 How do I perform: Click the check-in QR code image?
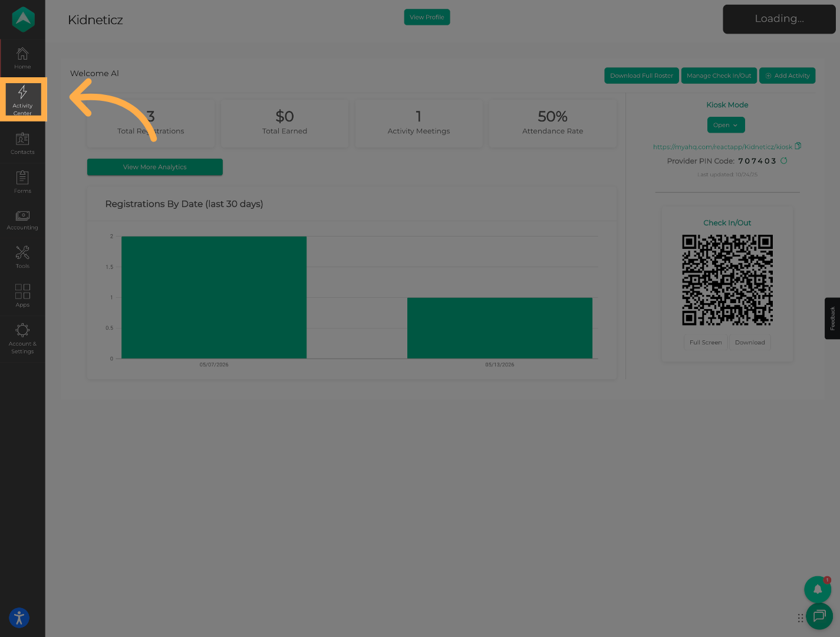[x=727, y=280]
